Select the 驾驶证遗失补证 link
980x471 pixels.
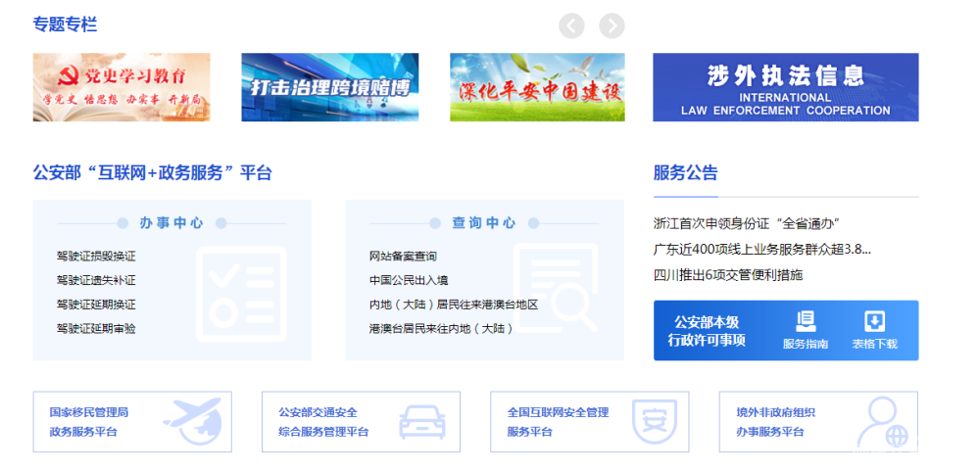pyautogui.click(x=96, y=280)
